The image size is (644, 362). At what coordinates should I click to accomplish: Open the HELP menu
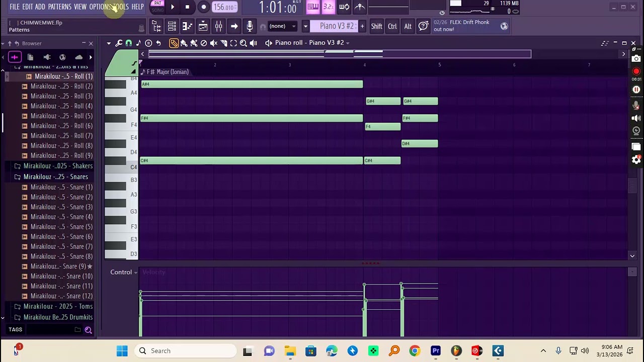[137, 7]
